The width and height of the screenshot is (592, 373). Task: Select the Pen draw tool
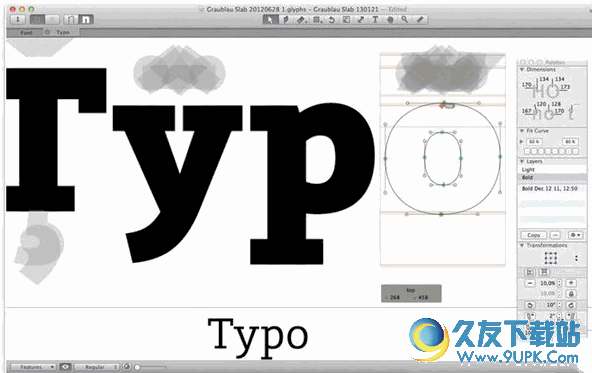[x=286, y=20]
